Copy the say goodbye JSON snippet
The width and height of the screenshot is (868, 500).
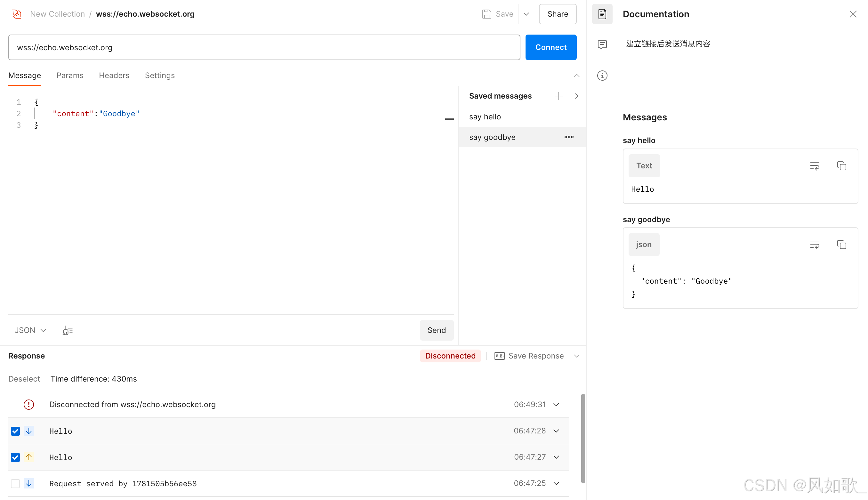[x=841, y=245]
